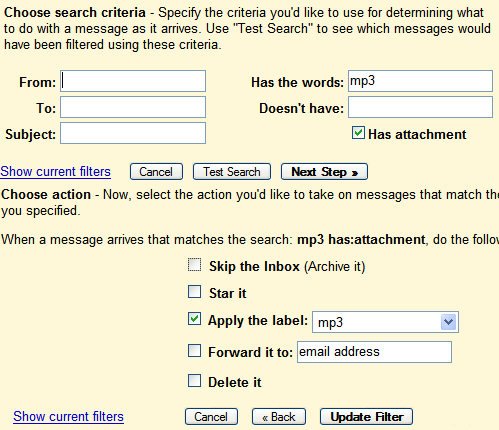
Task: Open the upper Show current filters link
Action: (55, 172)
